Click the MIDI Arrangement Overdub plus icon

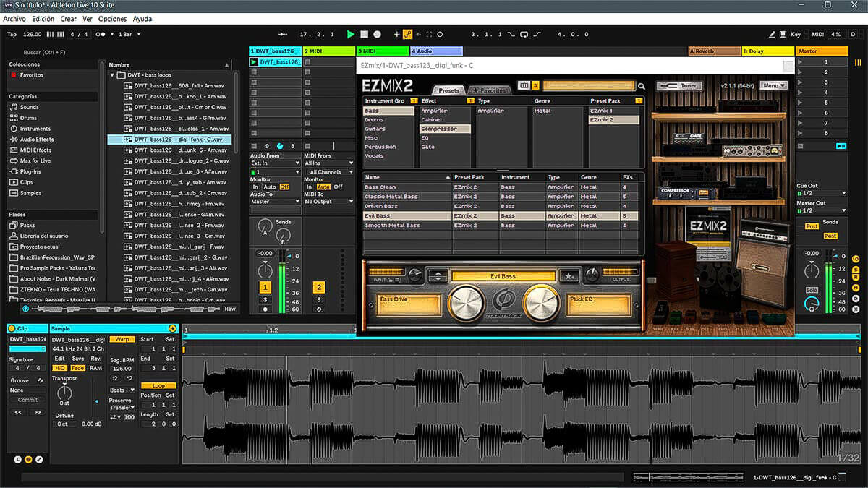(396, 34)
